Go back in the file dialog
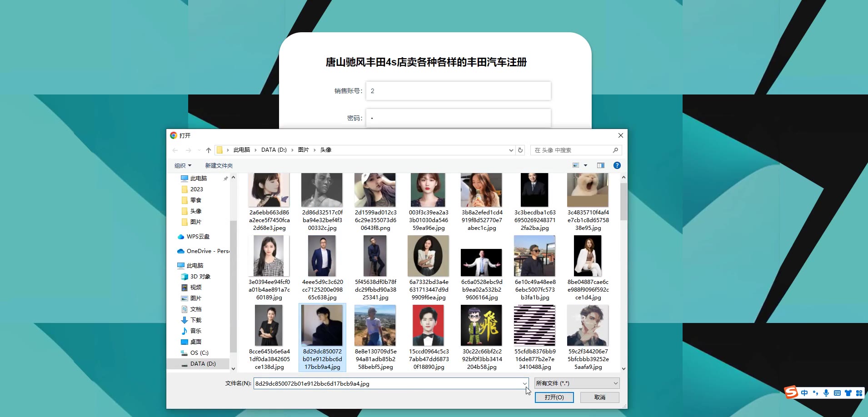Image resolution: width=868 pixels, height=417 pixels. (175, 150)
